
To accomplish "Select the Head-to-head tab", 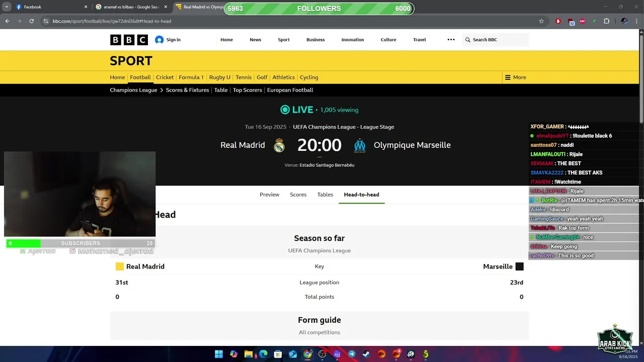I will pos(361,195).
